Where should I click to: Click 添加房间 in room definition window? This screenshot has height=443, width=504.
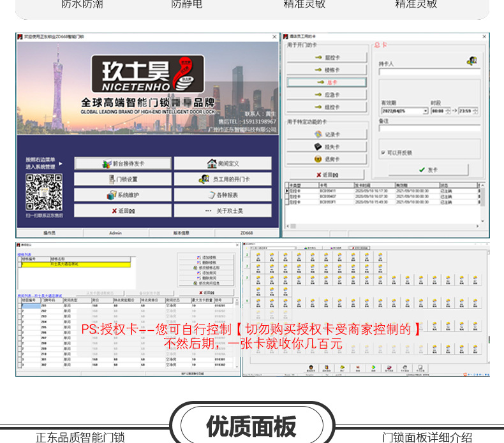(x=206, y=273)
